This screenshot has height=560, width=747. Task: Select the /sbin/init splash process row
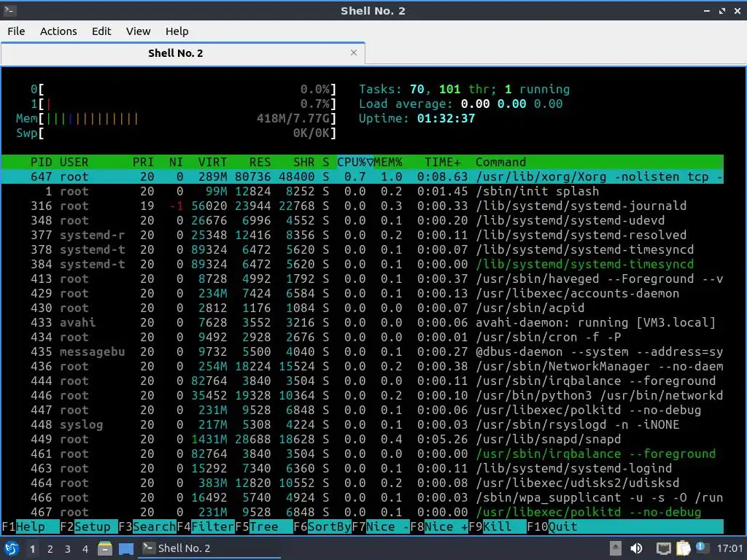click(x=363, y=192)
